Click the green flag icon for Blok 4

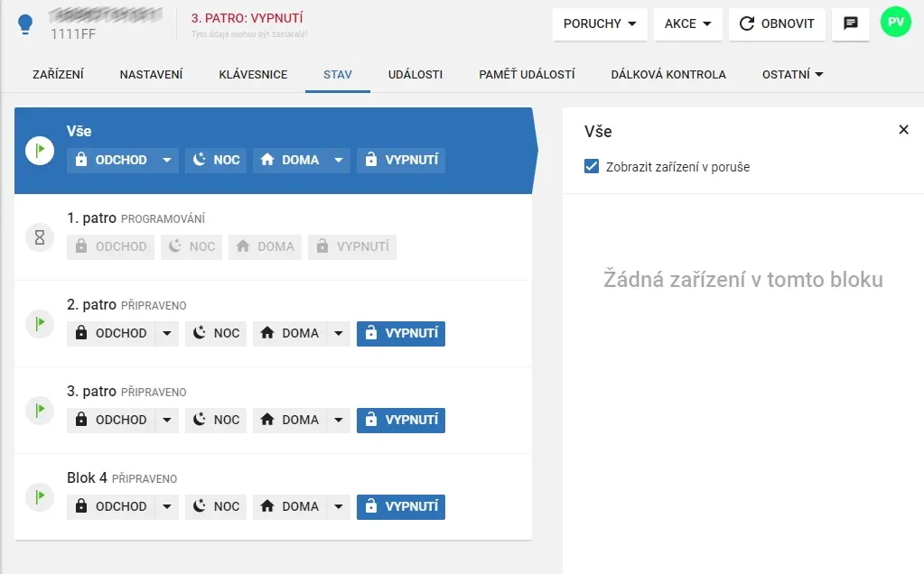[39, 496]
